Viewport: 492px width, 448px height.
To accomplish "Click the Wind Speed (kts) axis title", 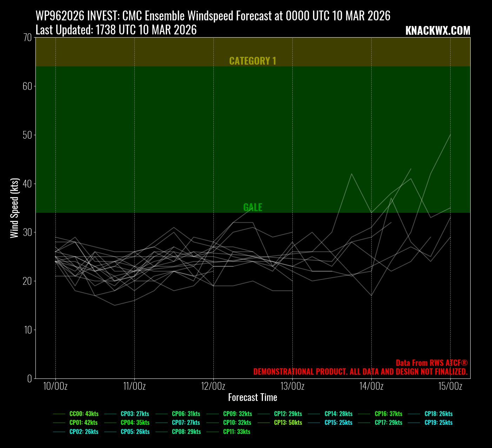I will pyautogui.click(x=14, y=208).
